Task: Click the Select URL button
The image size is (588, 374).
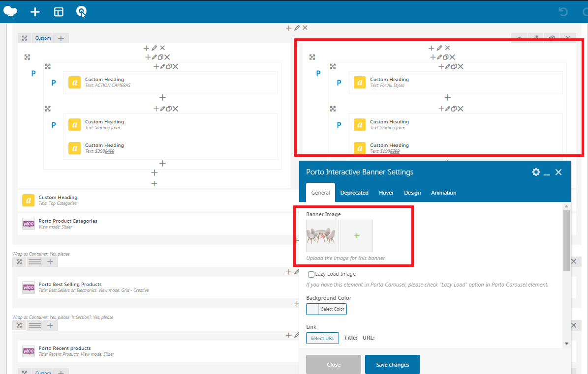Action: click(322, 338)
